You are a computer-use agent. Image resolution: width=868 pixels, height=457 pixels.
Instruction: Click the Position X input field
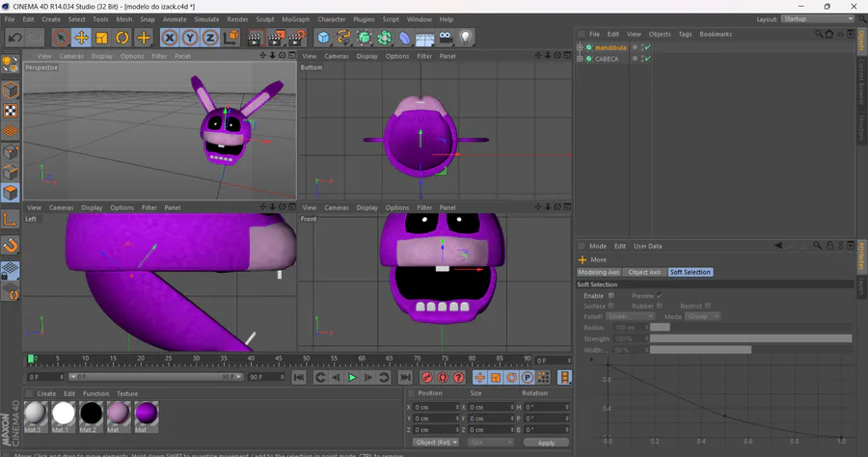pos(436,407)
